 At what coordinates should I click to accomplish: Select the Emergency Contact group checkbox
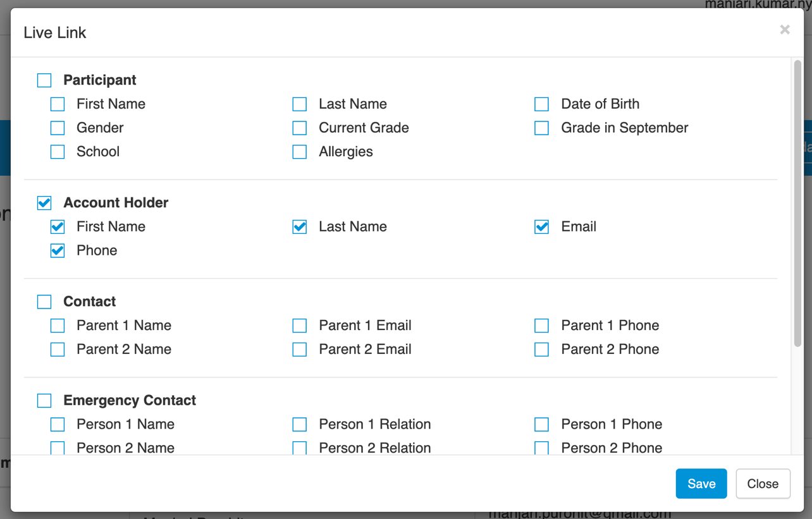point(44,401)
